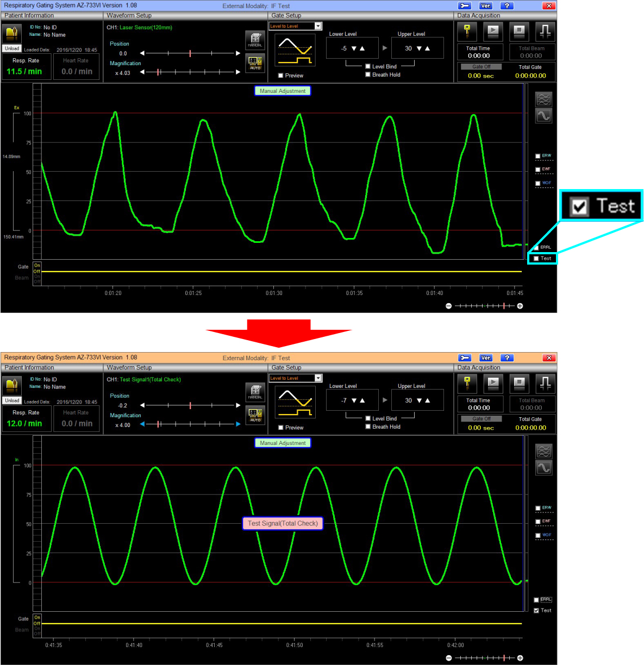Click the MANUAL waveform icon in top window
Viewport: 644px width, 665px height.
point(255,40)
